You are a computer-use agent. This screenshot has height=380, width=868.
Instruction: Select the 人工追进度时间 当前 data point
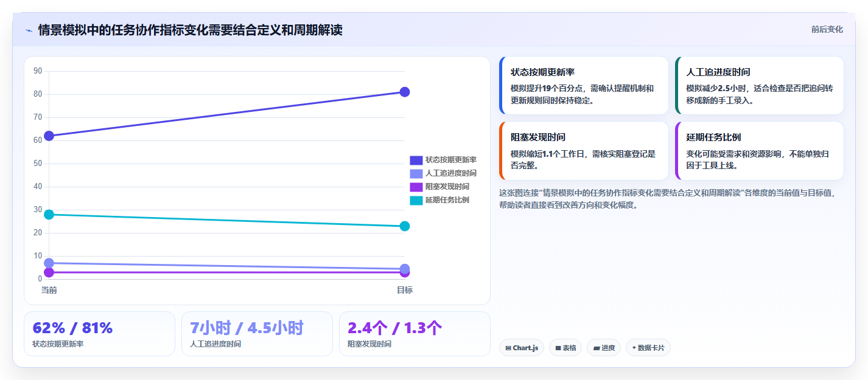click(x=49, y=263)
